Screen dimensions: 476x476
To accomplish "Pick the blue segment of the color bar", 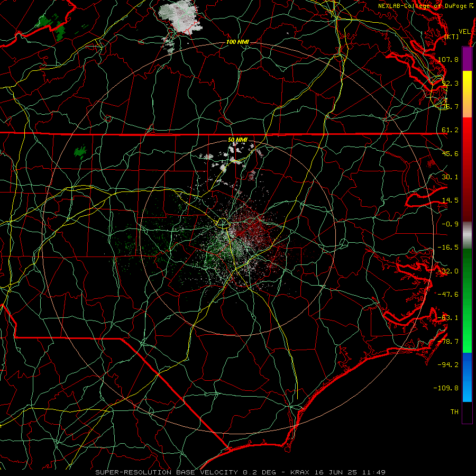I will [x=467, y=377].
